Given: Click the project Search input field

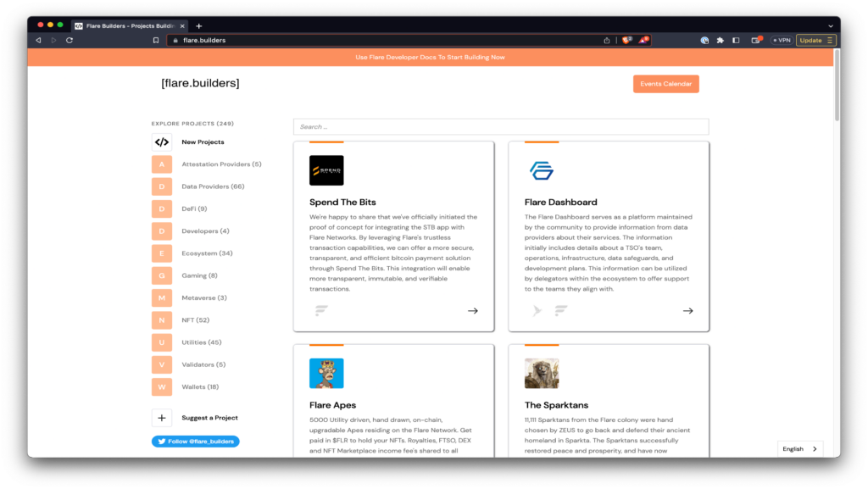Looking at the screenshot, I should (500, 127).
